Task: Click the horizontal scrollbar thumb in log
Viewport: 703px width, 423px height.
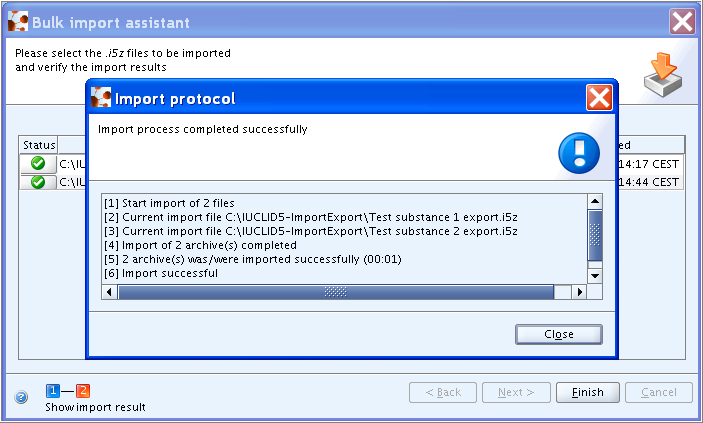Action: coord(336,292)
